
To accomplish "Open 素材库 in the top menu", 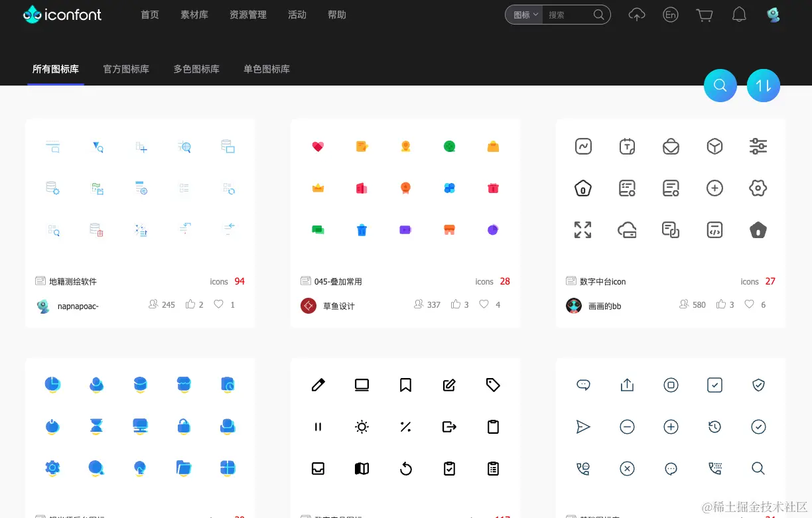I will click(194, 15).
